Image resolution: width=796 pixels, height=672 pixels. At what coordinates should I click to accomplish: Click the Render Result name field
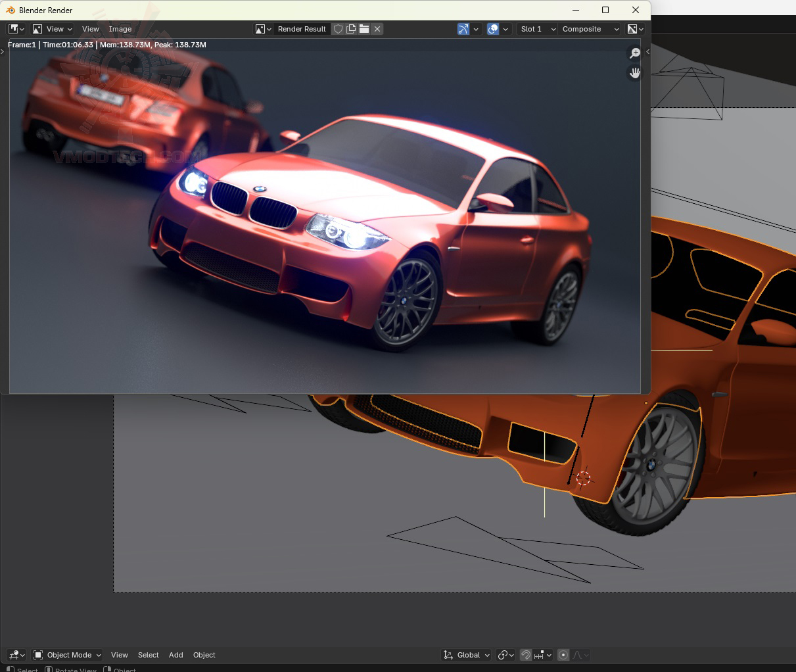[302, 29]
